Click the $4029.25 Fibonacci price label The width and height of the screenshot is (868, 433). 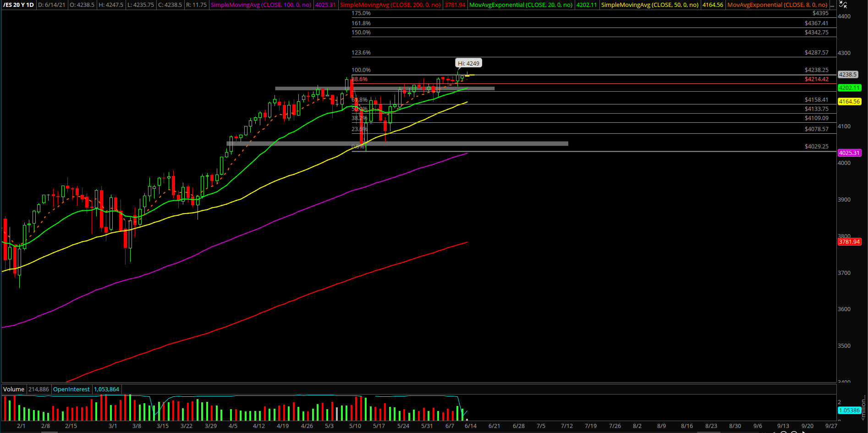pyautogui.click(x=817, y=147)
